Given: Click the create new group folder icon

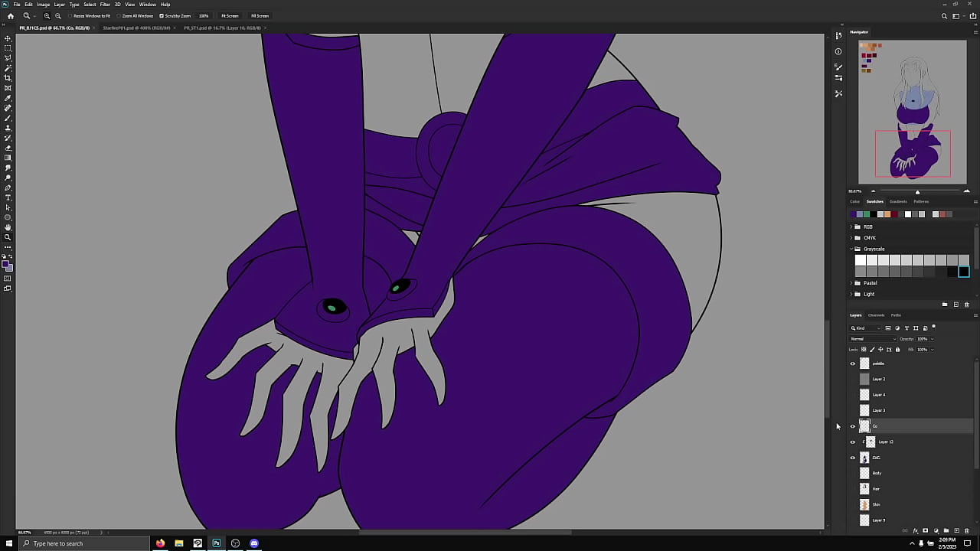Looking at the screenshot, I should 946,530.
